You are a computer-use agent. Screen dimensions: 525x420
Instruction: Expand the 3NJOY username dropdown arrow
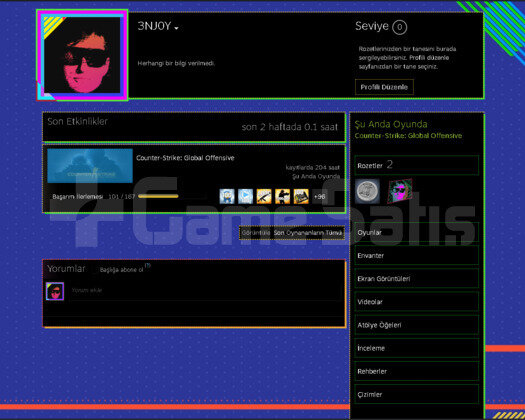click(176, 28)
